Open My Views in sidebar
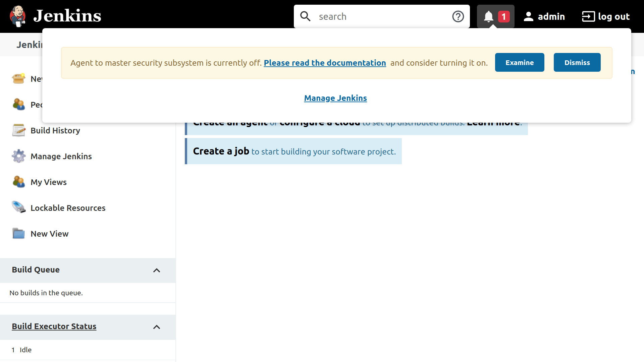Viewport: 644px width, 362px height. coord(49,182)
